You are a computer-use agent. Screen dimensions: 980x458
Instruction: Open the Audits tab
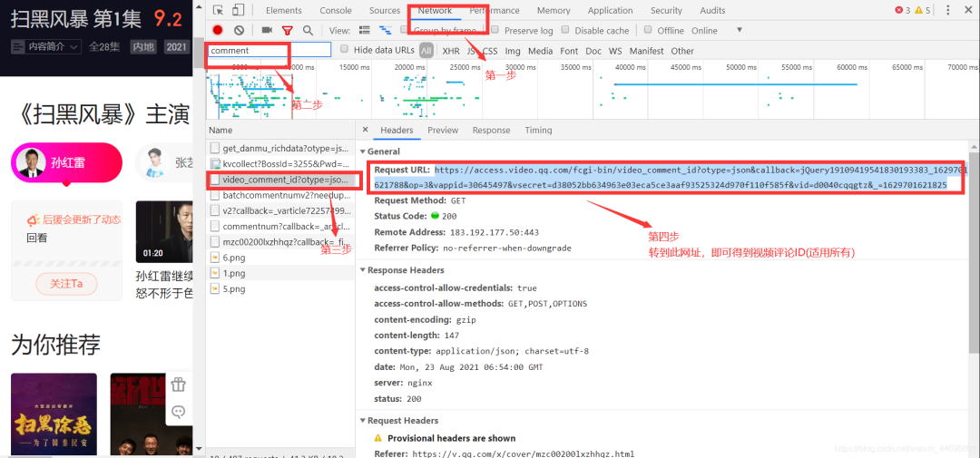tap(712, 10)
